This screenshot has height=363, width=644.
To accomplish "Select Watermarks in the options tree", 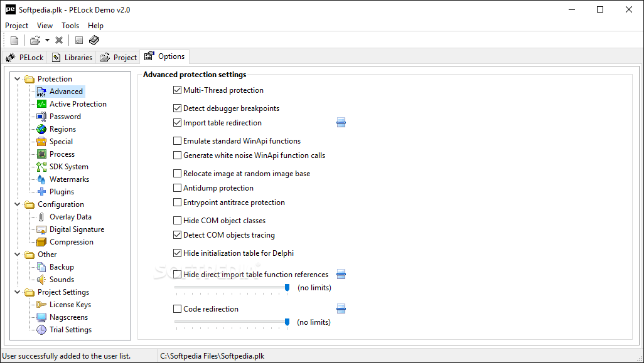I will point(70,179).
